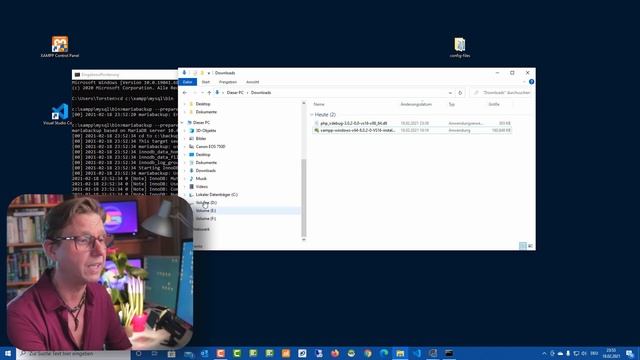Screen dimensions: 640x360
Task: Open the Start ribbon tab in Explorer
Action: point(206,82)
